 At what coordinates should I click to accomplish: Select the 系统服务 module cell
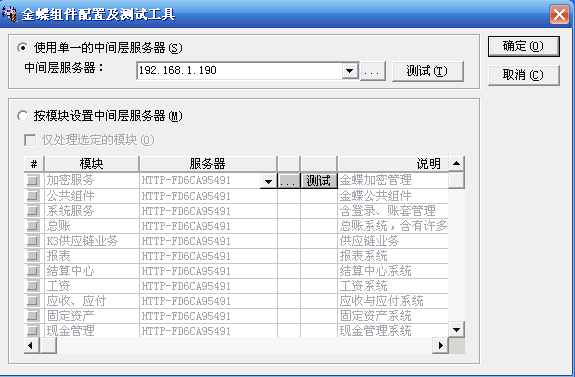point(92,211)
